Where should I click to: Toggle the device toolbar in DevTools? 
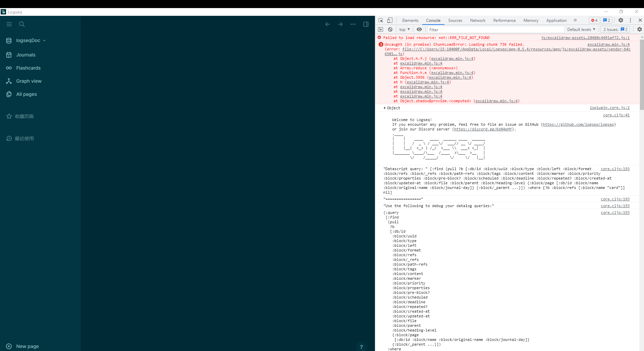[x=390, y=20]
